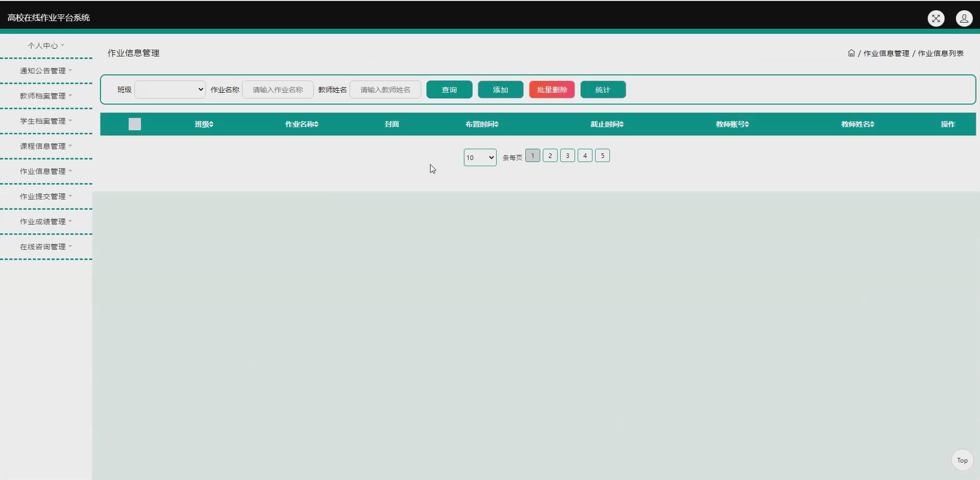Image resolution: width=980 pixels, height=480 pixels.
Task: Expand the 在线咨询管理 sidebar menu
Action: 46,247
